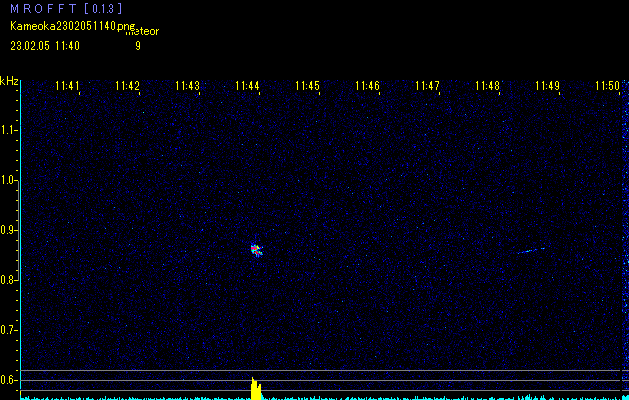Viewport: 629px width, 400px height.
Task: Select the Kameoka2302051140.png filename label
Action: coord(73,26)
